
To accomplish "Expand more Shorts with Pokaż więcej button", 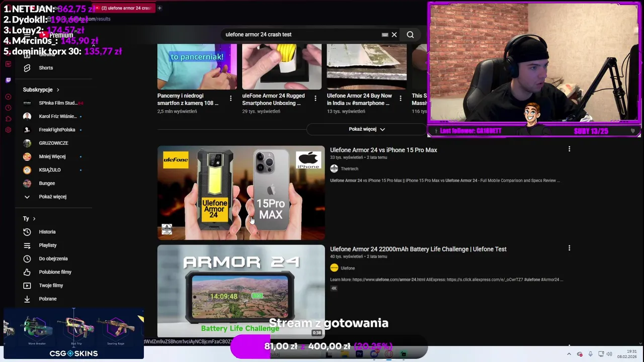I will coord(367,129).
